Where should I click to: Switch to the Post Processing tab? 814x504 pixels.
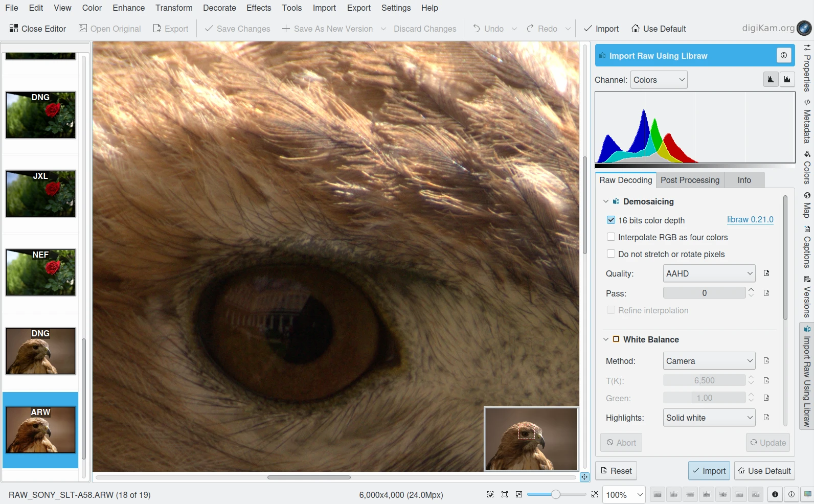pyautogui.click(x=690, y=180)
